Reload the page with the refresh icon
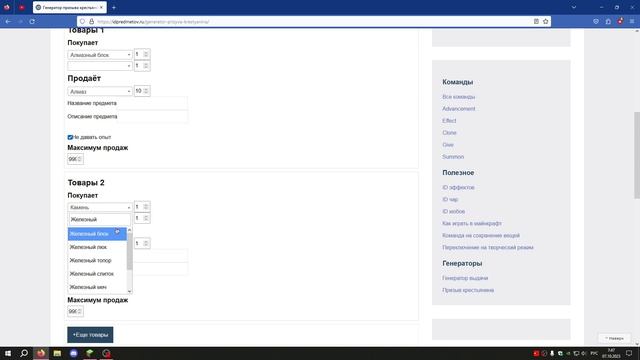The image size is (640, 360). pyautogui.click(x=32, y=21)
